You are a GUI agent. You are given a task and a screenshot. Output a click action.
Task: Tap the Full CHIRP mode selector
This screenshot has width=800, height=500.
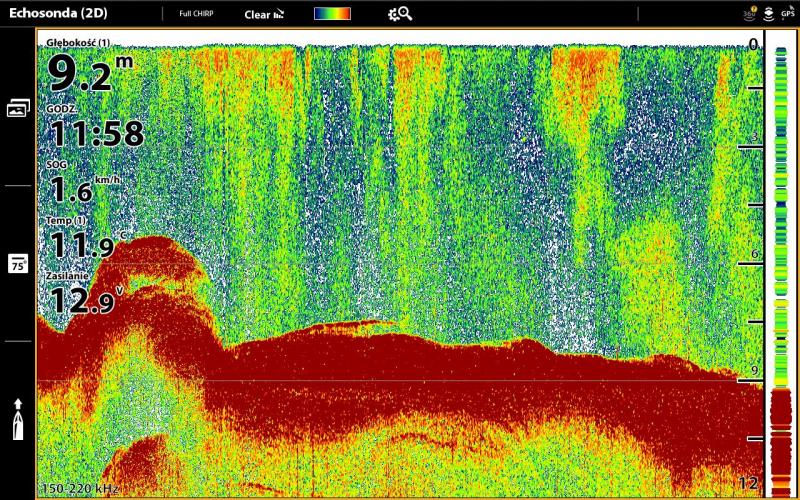(196, 14)
